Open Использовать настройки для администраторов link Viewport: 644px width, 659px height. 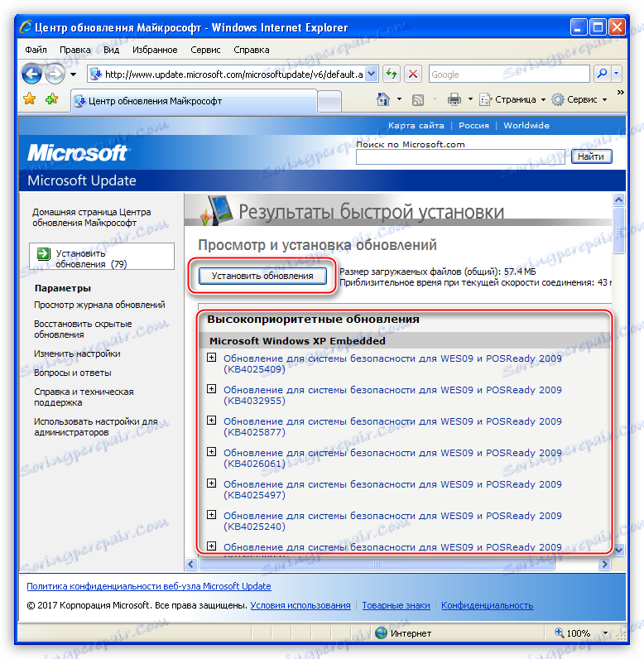(x=96, y=426)
